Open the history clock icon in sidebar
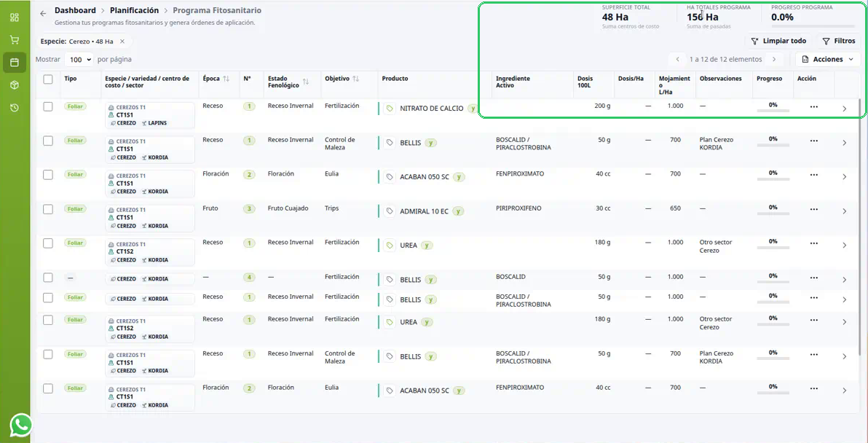The height and width of the screenshot is (443, 868). point(15,107)
